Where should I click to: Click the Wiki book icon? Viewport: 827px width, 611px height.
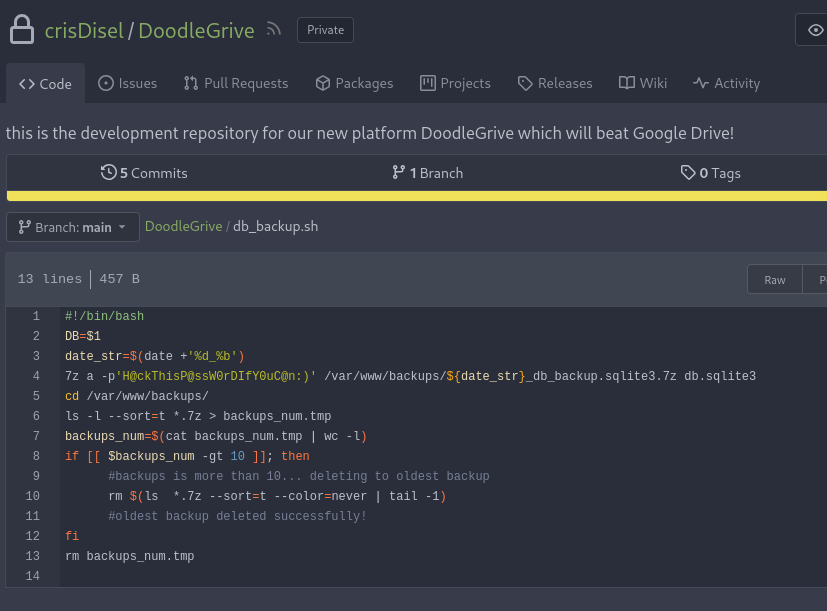pos(627,83)
